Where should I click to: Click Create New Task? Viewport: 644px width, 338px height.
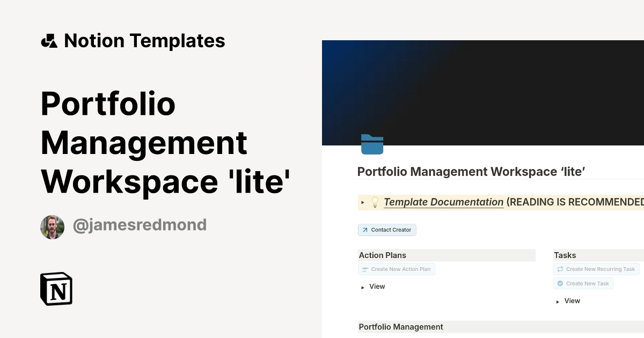(583, 283)
